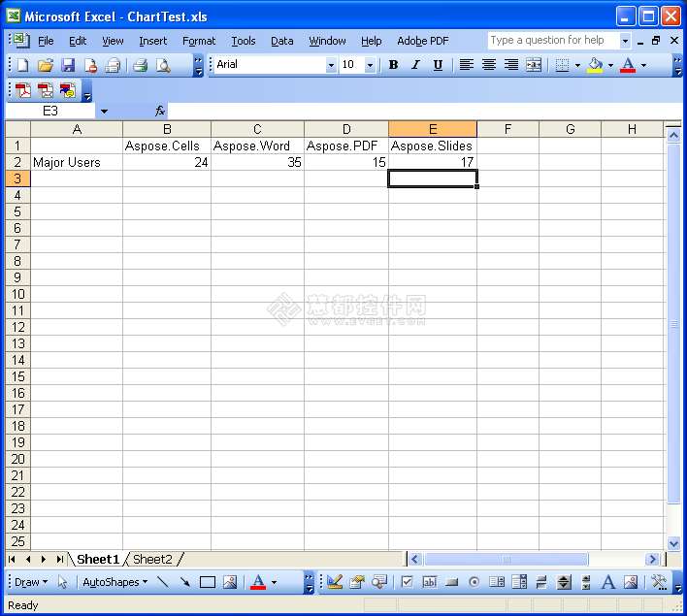Click the AutoShapes button
Image resolution: width=687 pixels, height=616 pixels.
[114, 582]
